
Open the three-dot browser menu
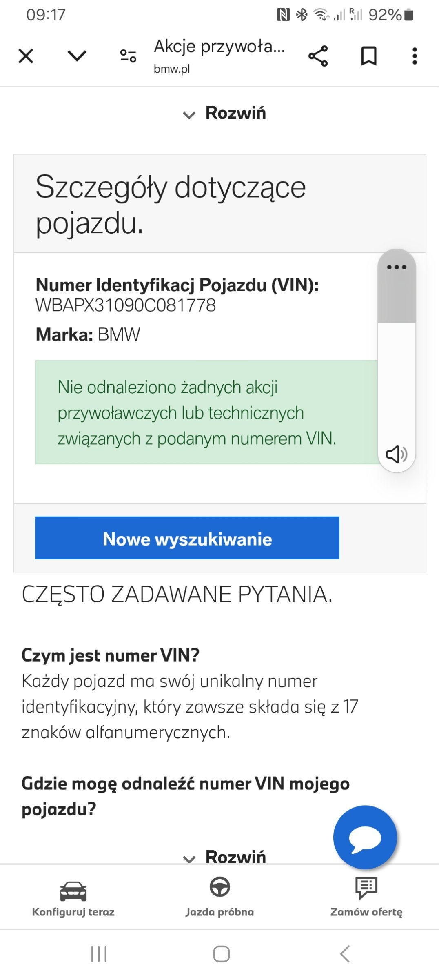point(415,56)
